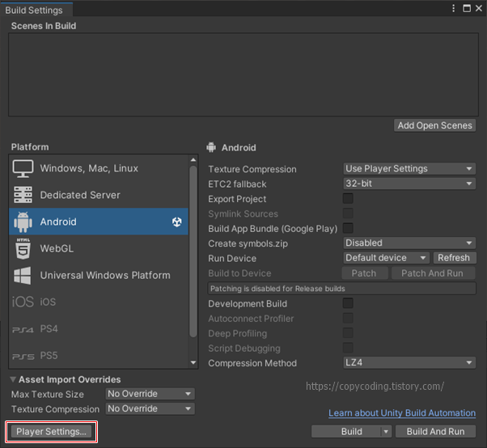Click Android icon in settings header
The image size is (487, 448).
point(211,147)
